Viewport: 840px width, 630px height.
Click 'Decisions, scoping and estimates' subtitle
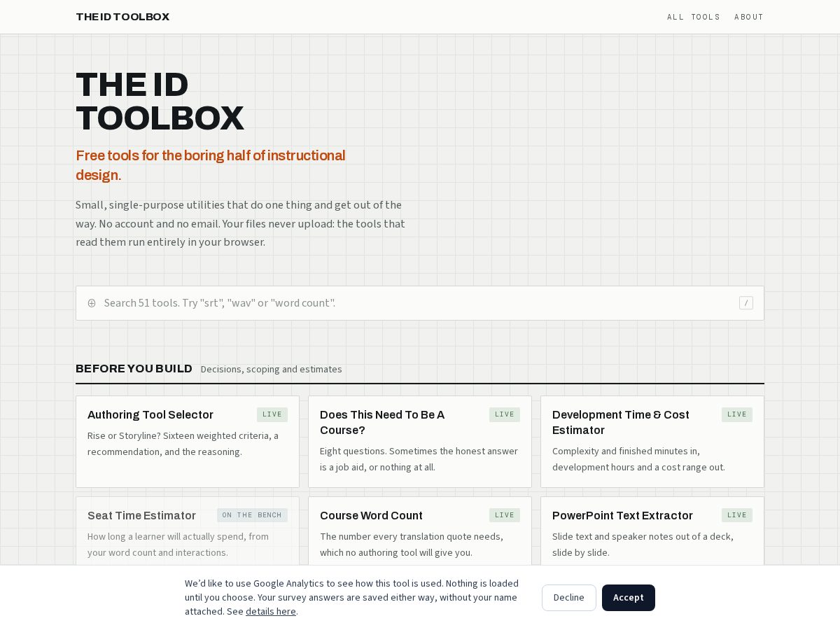(272, 369)
